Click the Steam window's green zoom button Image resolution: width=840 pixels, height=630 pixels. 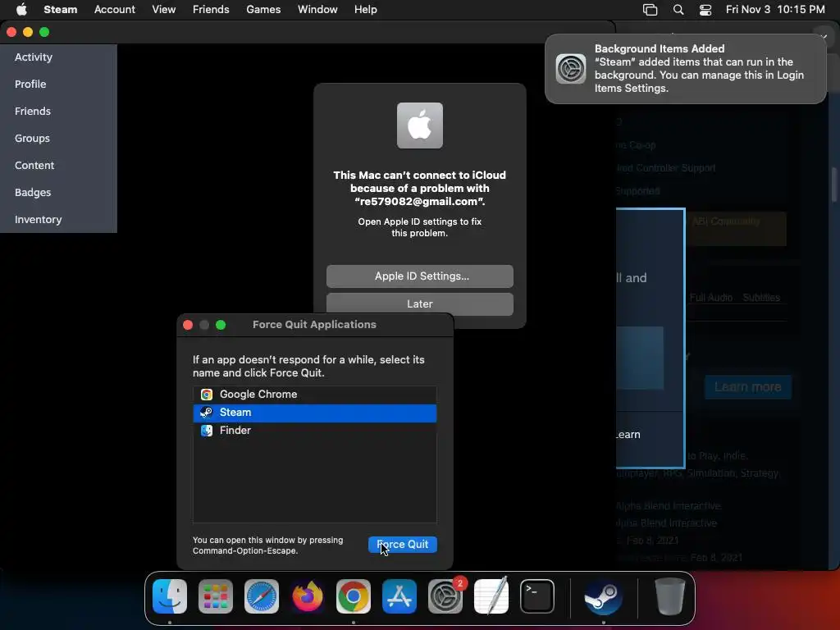(x=44, y=32)
